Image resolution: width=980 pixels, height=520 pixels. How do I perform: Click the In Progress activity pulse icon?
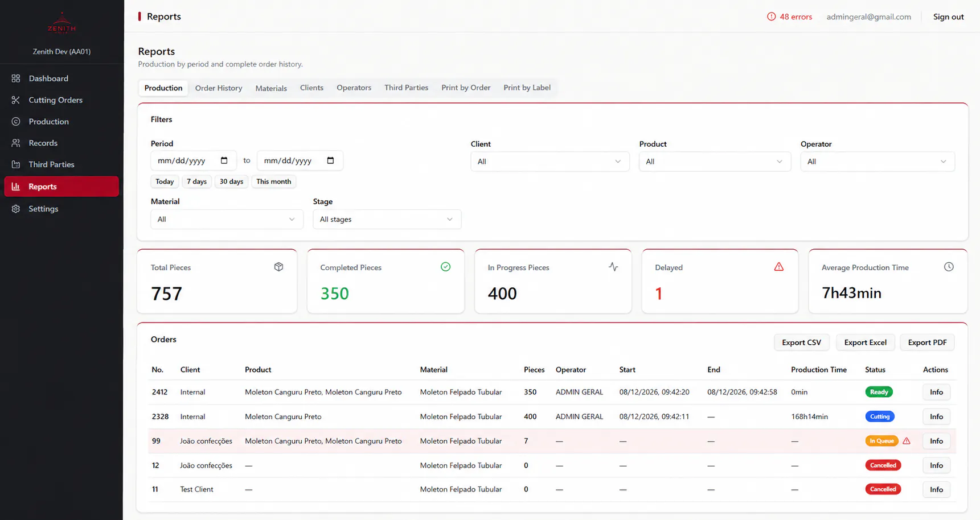pos(613,267)
